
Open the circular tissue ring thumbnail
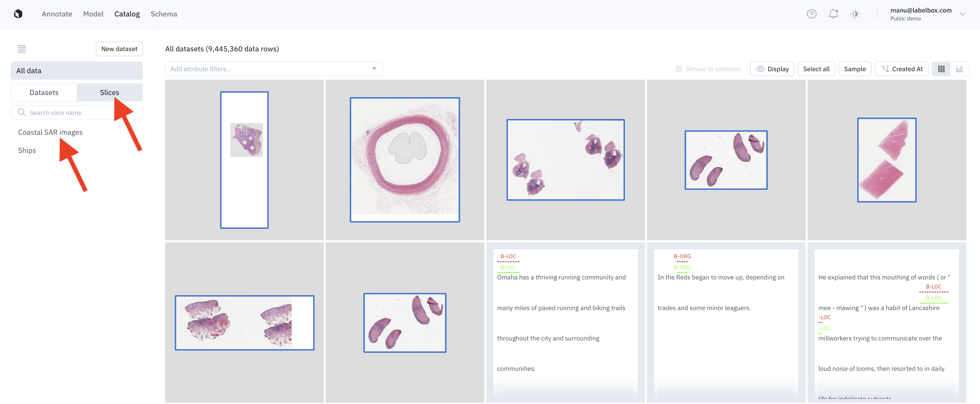click(404, 160)
